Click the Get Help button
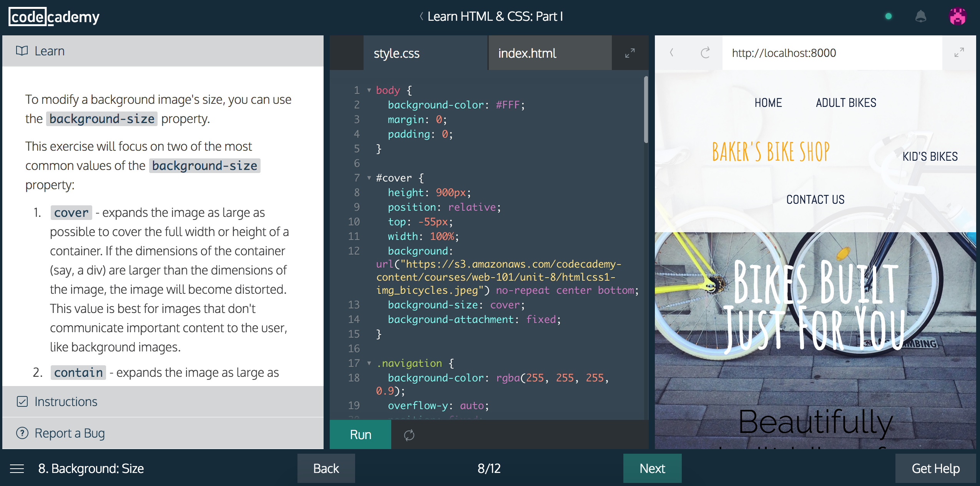980x486 pixels. [935, 468]
